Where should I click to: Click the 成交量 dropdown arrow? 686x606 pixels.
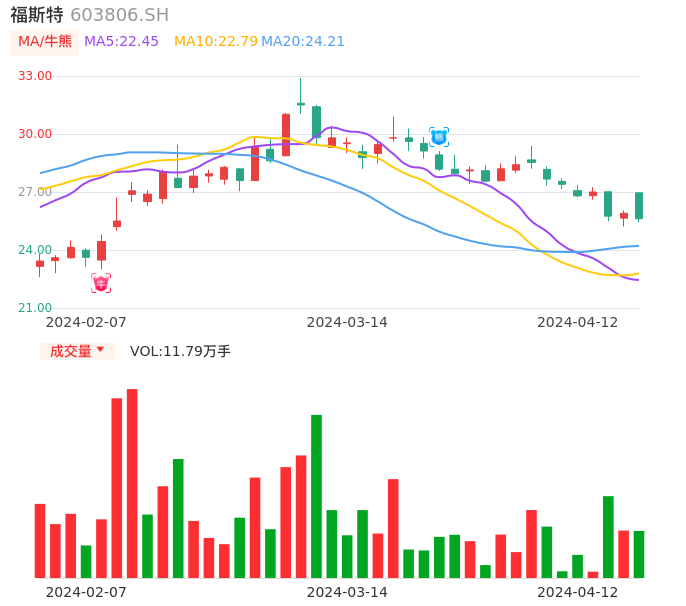100,350
